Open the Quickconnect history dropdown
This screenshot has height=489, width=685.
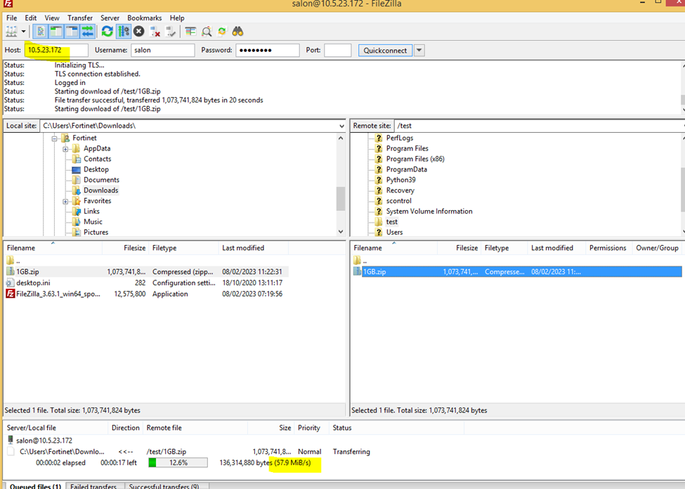coord(419,50)
